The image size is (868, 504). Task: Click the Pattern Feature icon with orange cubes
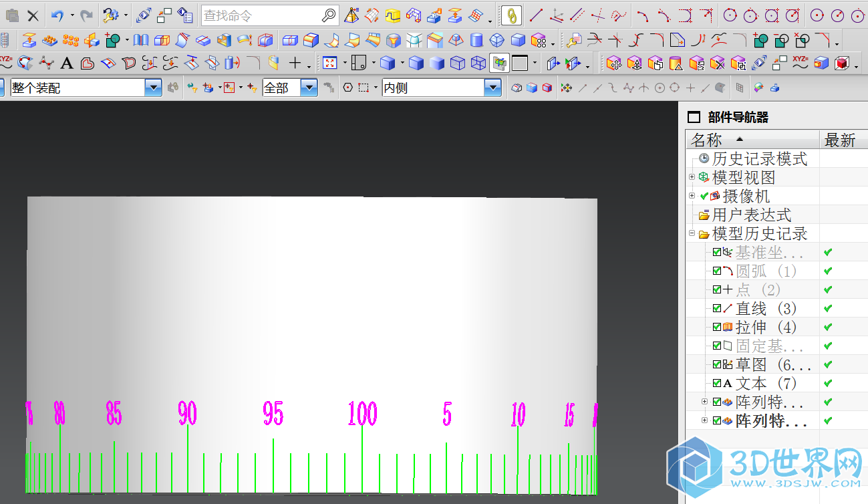(x=70, y=40)
